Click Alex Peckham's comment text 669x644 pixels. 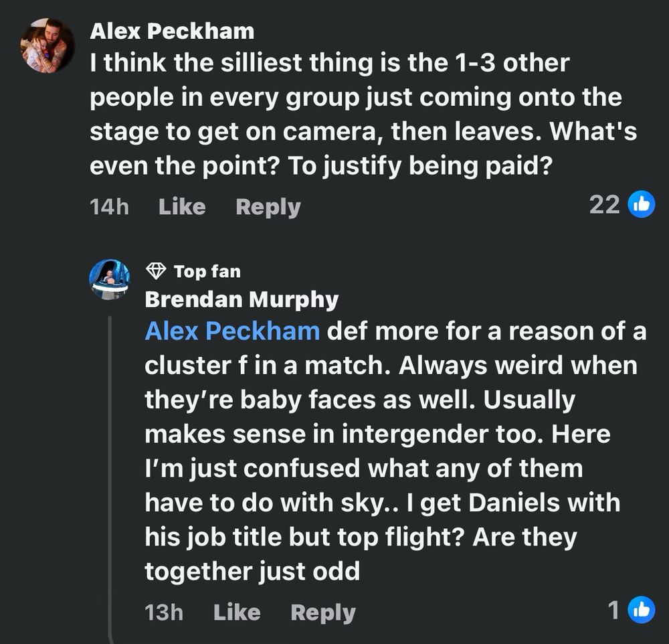[361, 114]
